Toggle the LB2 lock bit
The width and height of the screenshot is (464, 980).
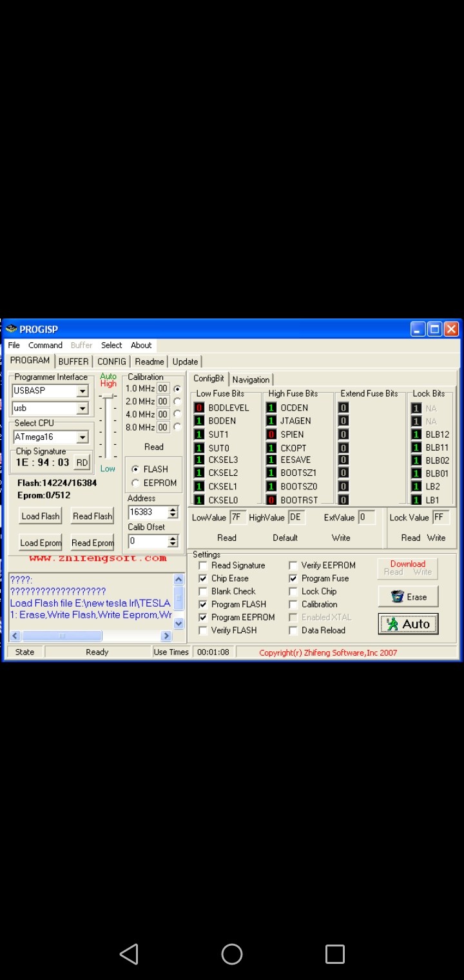[416, 487]
